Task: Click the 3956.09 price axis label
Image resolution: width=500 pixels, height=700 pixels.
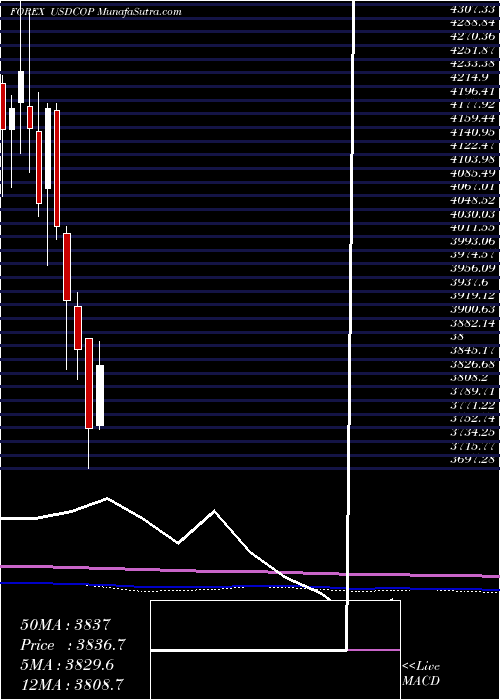Action: pyautogui.click(x=472, y=268)
